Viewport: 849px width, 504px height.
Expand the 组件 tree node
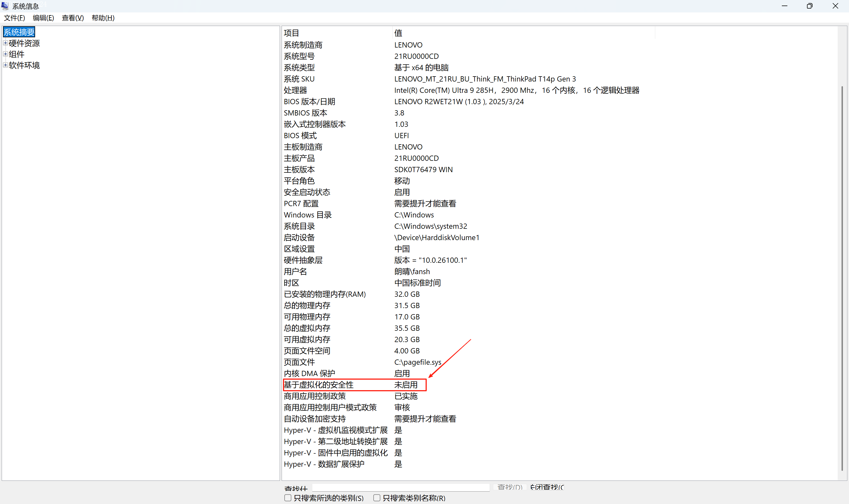pyautogui.click(x=6, y=54)
